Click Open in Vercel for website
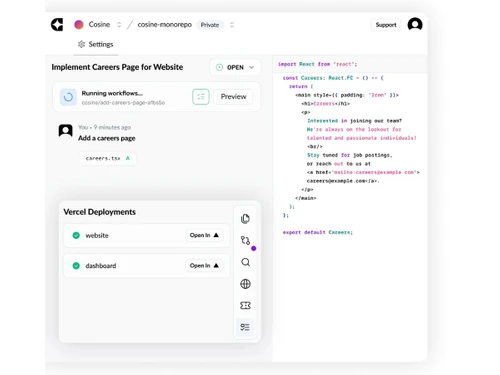This screenshot has width=500, height=375. tap(204, 235)
